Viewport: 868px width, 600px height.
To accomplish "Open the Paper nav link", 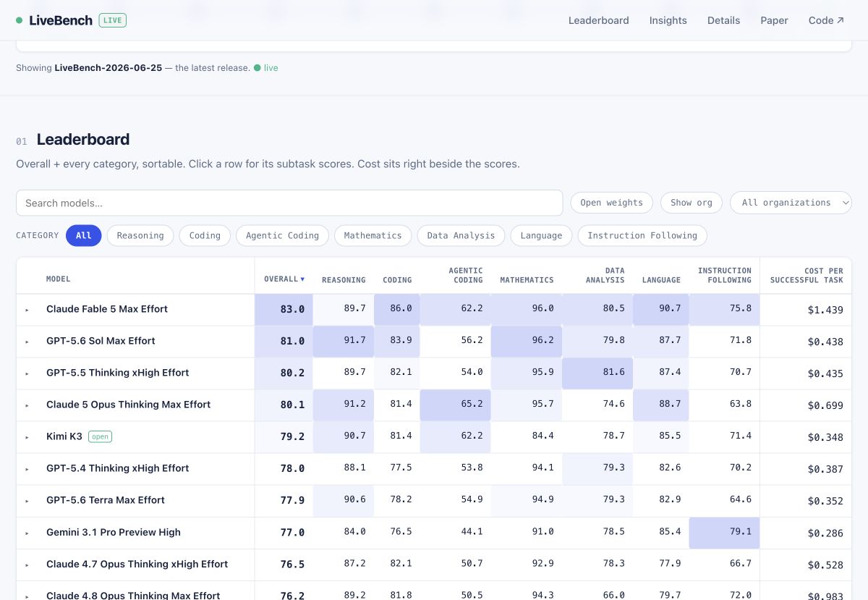I will (774, 20).
